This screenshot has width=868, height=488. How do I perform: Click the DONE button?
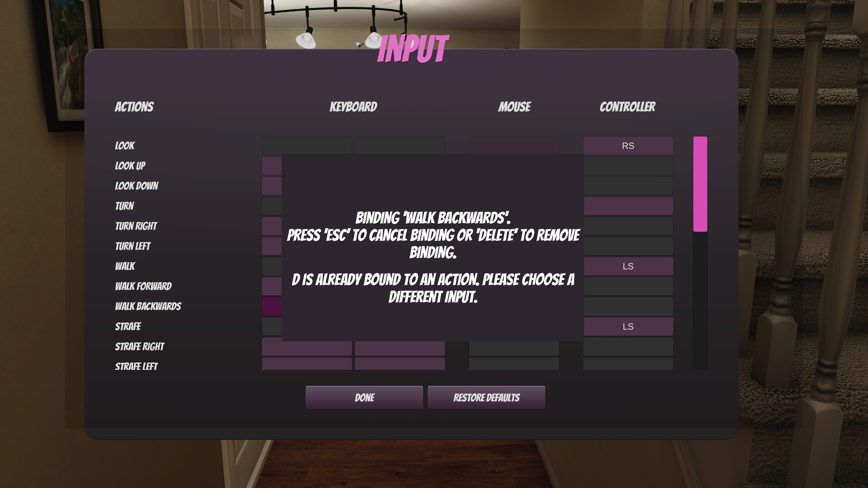pos(364,397)
